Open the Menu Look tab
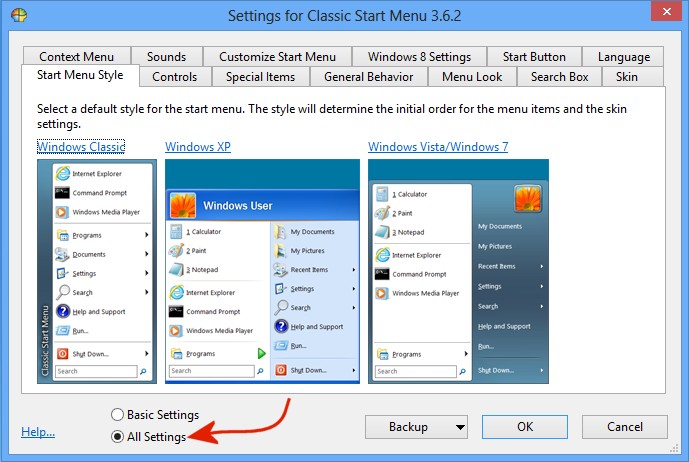The height and width of the screenshot is (462, 689). (472, 76)
